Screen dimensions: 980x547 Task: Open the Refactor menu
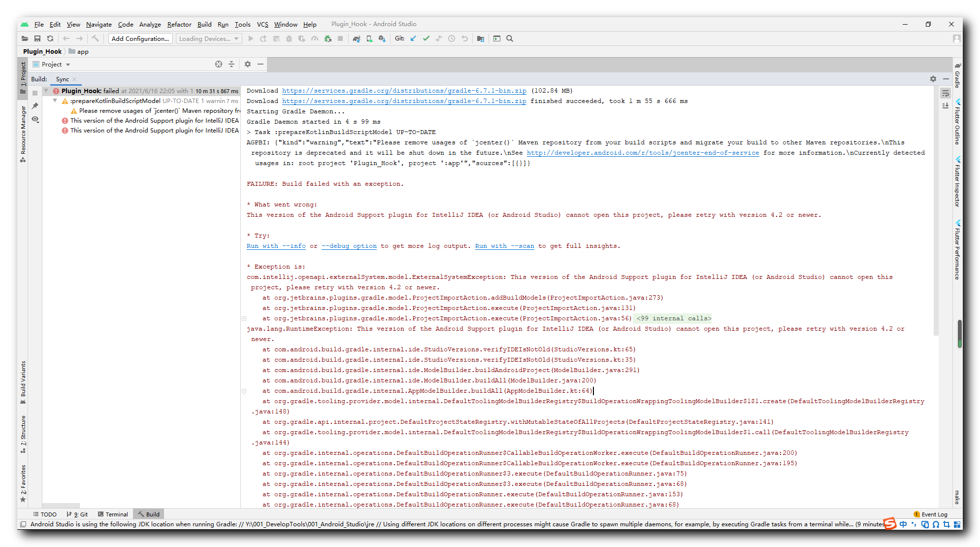[179, 24]
